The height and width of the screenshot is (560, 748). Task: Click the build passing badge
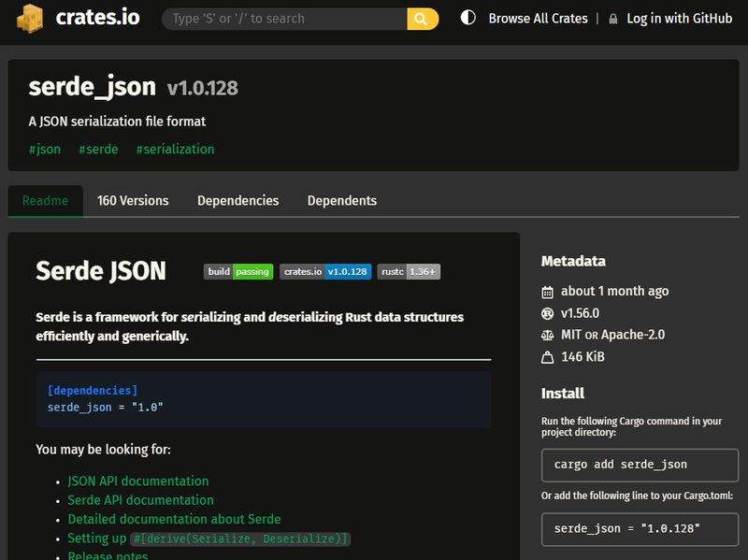(x=238, y=271)
